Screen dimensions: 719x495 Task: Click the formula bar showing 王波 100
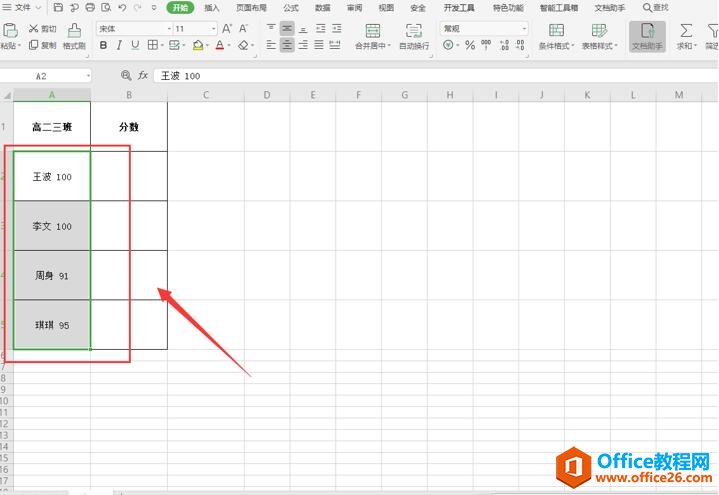point(435,76)
